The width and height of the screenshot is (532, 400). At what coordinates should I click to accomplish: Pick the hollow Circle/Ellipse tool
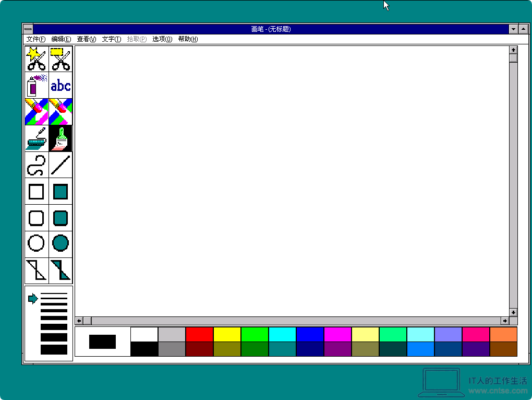[x=37, y=244]
